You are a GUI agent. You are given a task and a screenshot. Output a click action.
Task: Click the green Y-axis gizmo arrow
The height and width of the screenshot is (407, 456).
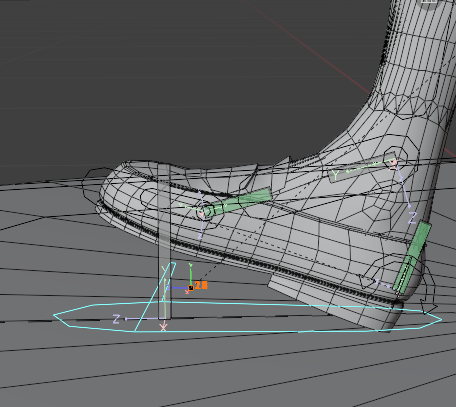(x=190, y=274)
